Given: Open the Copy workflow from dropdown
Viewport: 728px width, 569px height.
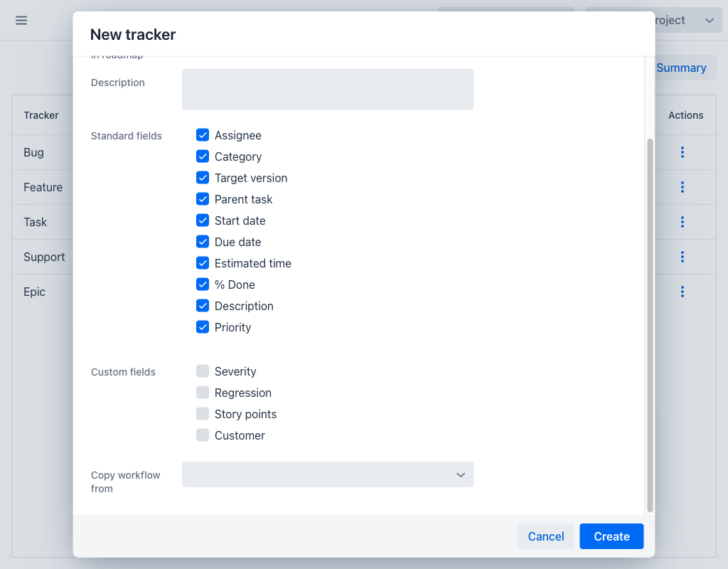Looking at the screenshot, I should [328, 474].
